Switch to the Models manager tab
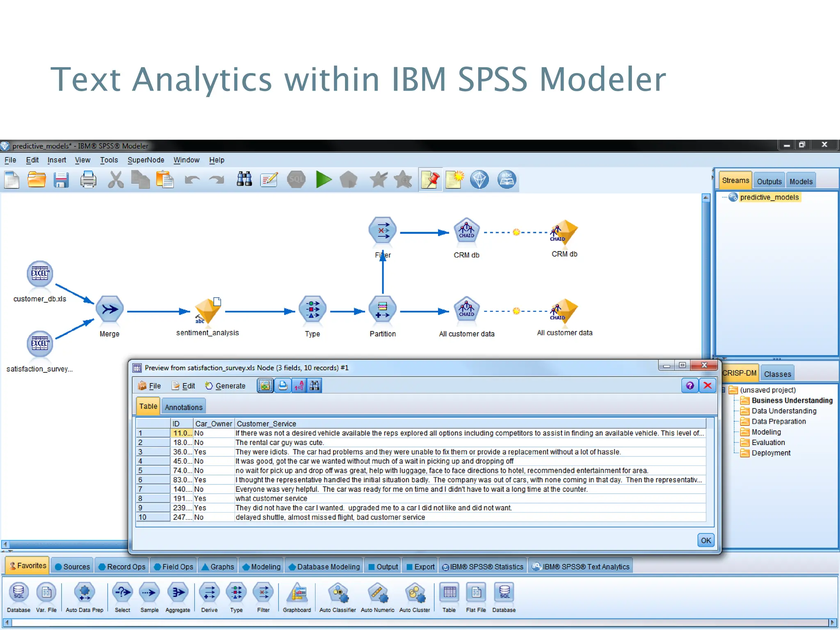 coord(801,181)
